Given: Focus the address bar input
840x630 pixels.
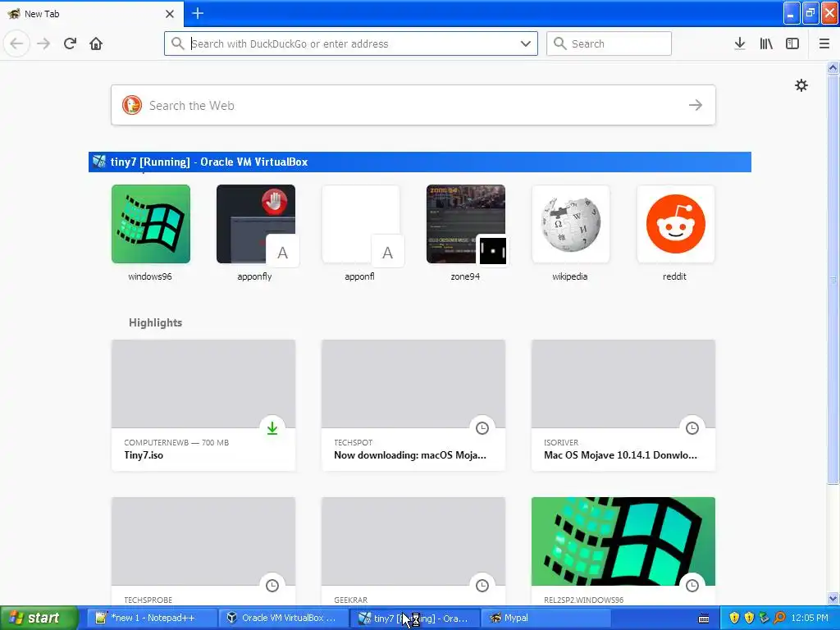Looking at the screenshot, I should [350, 43].
